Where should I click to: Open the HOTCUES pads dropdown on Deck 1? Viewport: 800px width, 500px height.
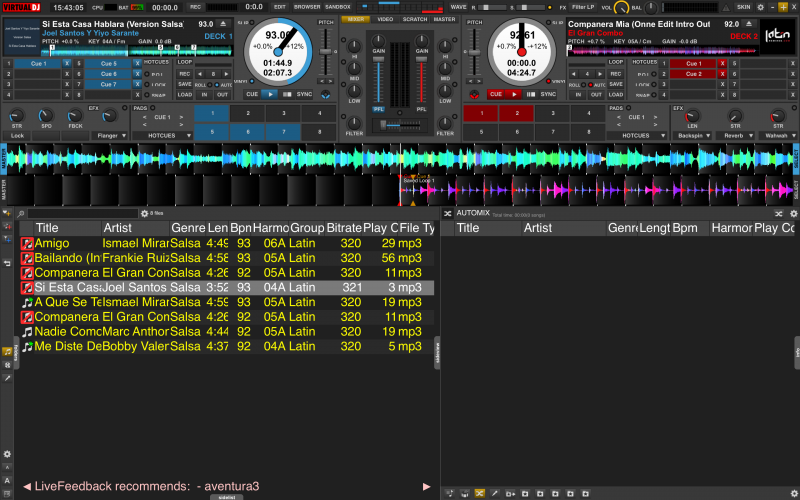(x=162, y=136)
